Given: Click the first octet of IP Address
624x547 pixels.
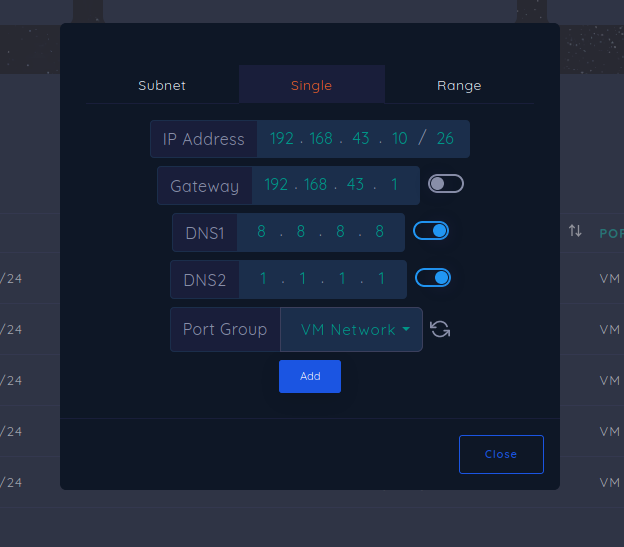Looking at the screenshot, I should click(282, 139).
